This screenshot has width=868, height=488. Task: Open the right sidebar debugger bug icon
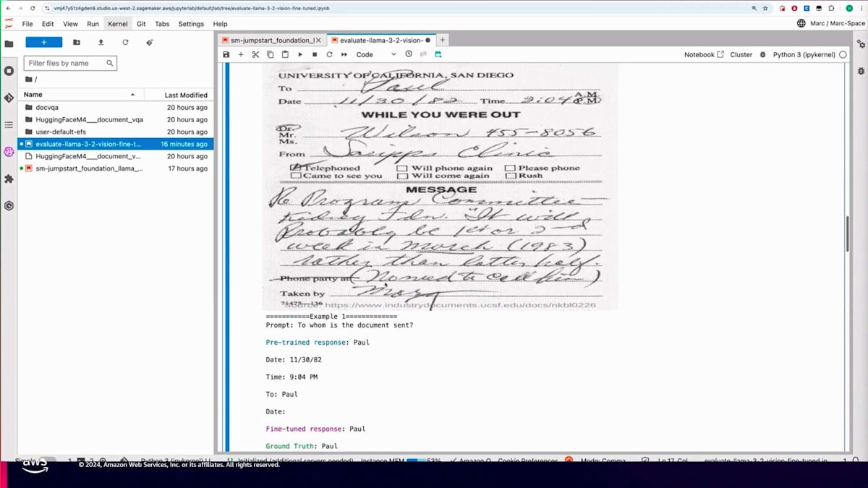click(x=861, y=71)
